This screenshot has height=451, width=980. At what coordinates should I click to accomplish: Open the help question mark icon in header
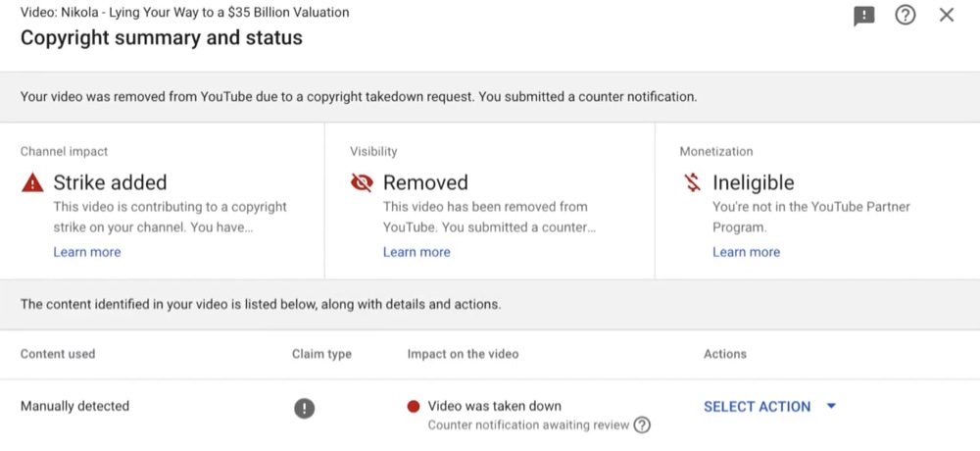[905, 15]
